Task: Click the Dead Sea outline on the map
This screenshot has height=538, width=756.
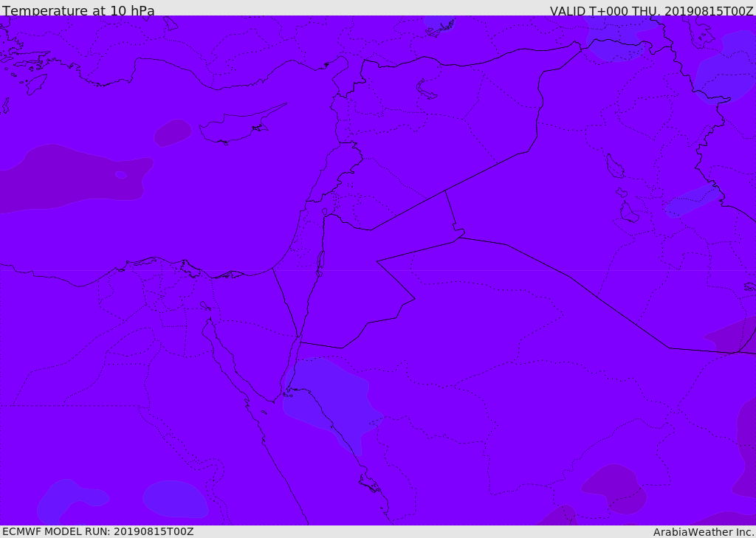Action: [320, 263]
